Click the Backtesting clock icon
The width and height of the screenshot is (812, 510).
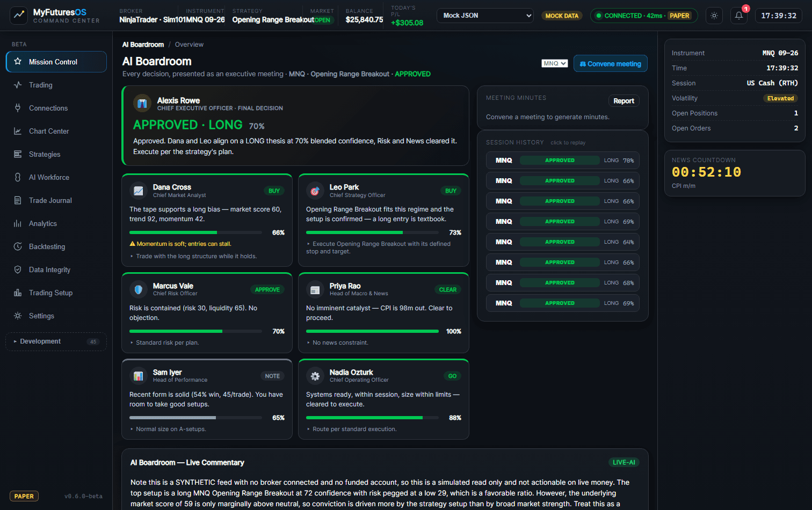tap(18, 246)
